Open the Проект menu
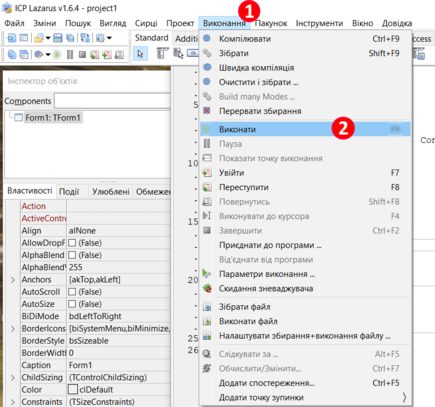Screen dimensions: 435x407 [x=180, y=23]
